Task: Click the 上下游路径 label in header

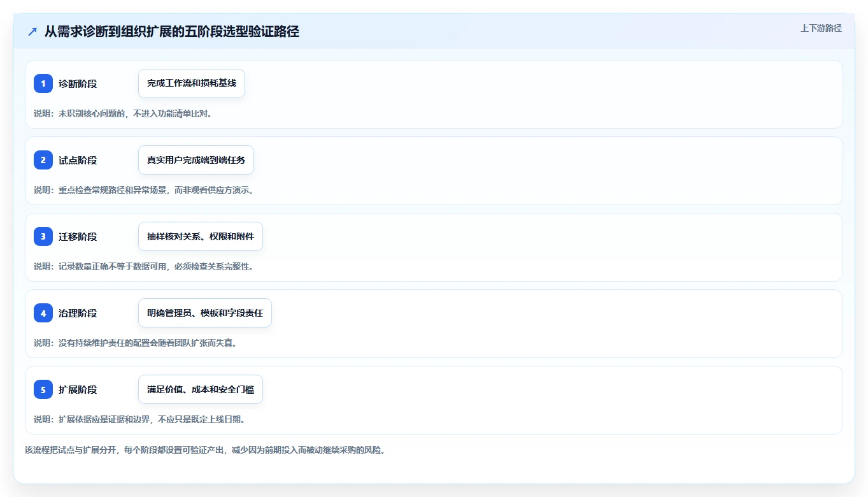Action: click(821, 28)
